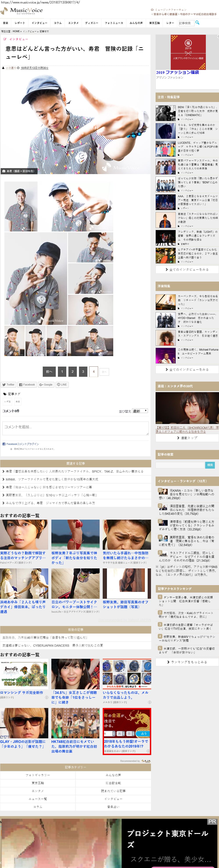The image size is (219, 868).
Task: Open 板野友美 写真集 recommended thumbnail
Action: pos(75,534)
